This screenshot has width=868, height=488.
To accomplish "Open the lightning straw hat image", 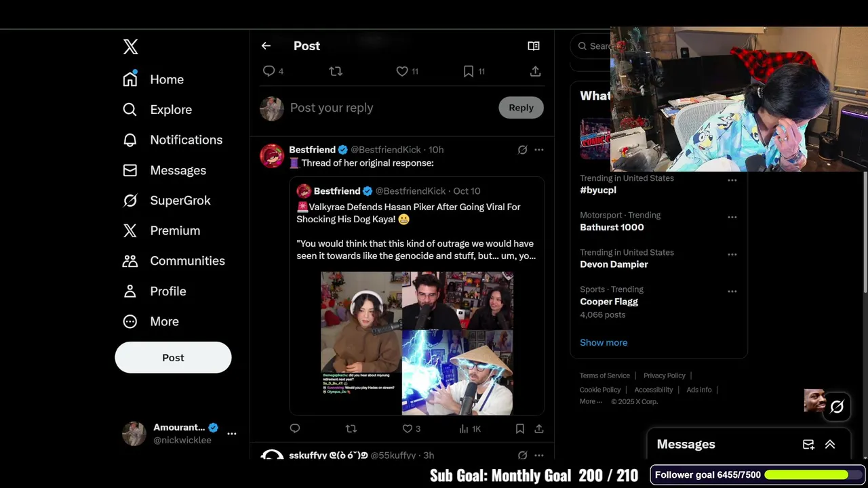I will pyautogui.click(x=457, y=372).
